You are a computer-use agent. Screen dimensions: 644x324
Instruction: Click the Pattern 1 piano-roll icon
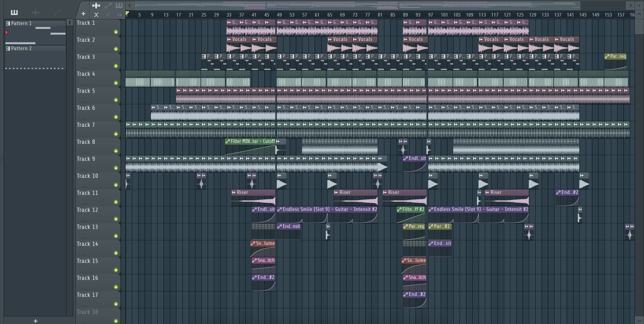(8, 23)
